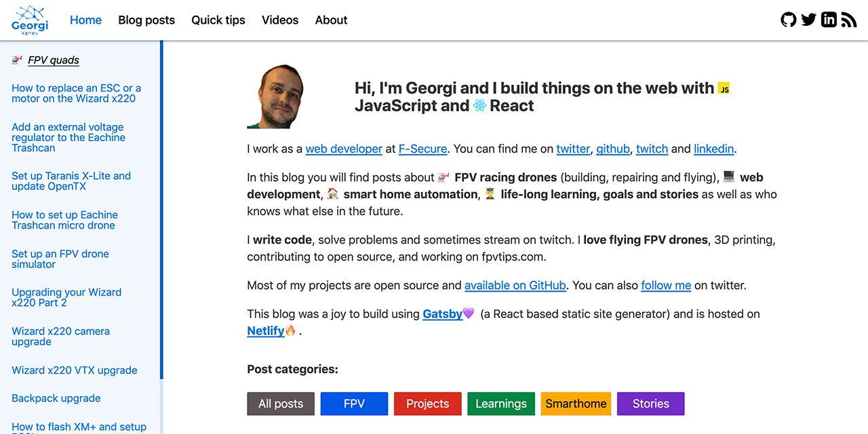Follow the available on GitHub link

(x=515, y=285)
